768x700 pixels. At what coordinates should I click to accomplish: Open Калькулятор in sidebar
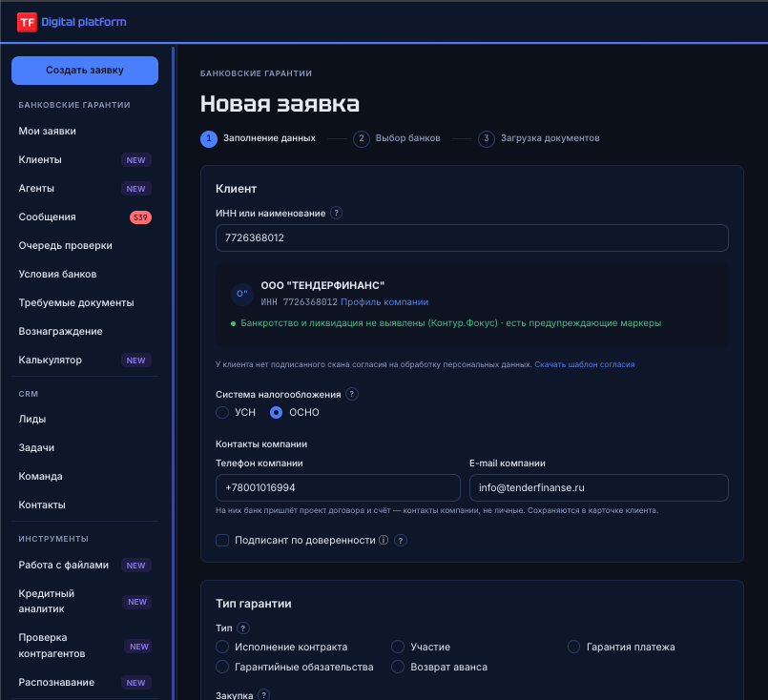[x=85, y=360]
